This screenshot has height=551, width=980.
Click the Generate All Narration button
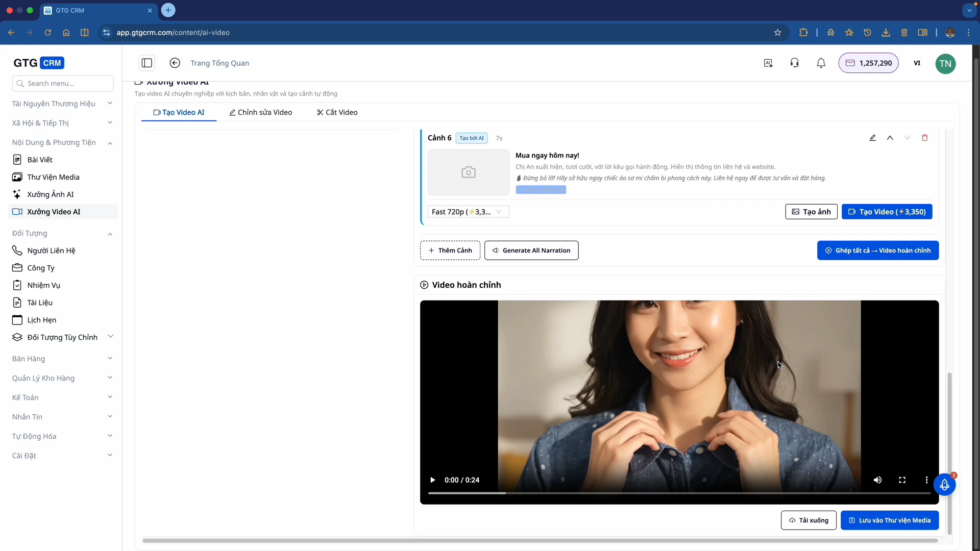click(x=531, y=251)
